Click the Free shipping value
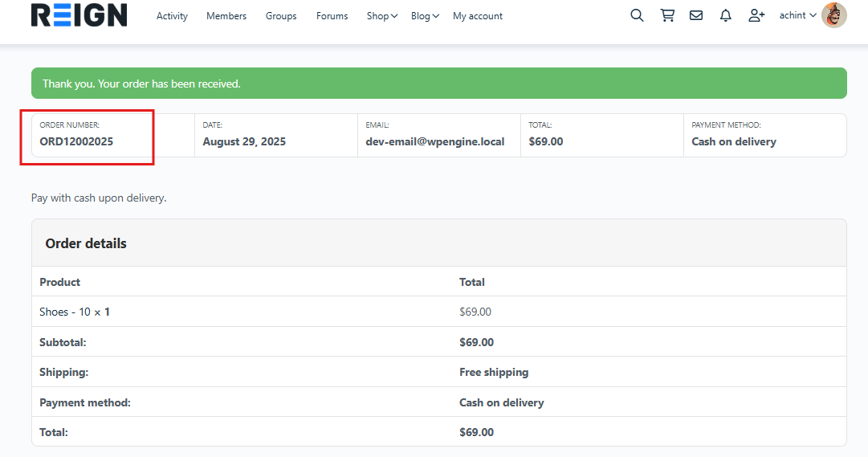Viewport: 868px width, 457px height. [494, 372]
